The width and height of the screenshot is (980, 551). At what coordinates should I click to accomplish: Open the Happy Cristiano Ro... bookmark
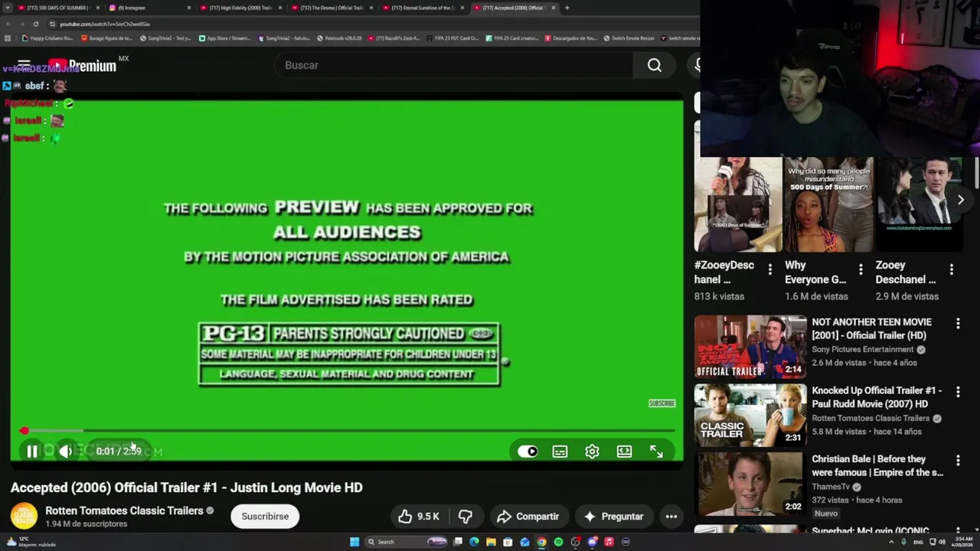click(47, 38)
